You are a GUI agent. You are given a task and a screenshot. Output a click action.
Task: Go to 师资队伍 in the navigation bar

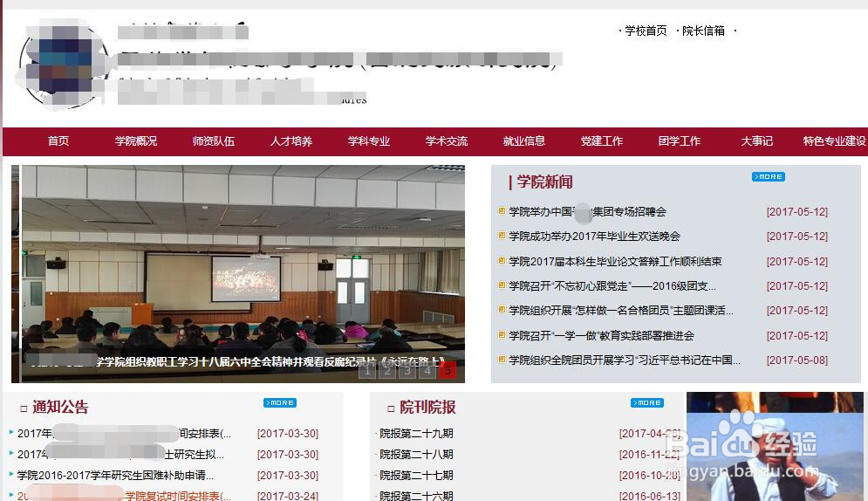click(x=213, y=141)
